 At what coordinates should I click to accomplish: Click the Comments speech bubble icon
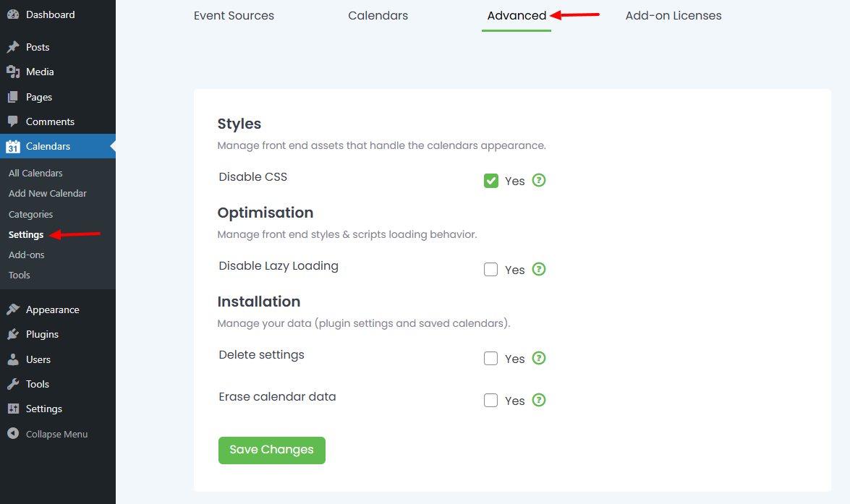(13, 121)
